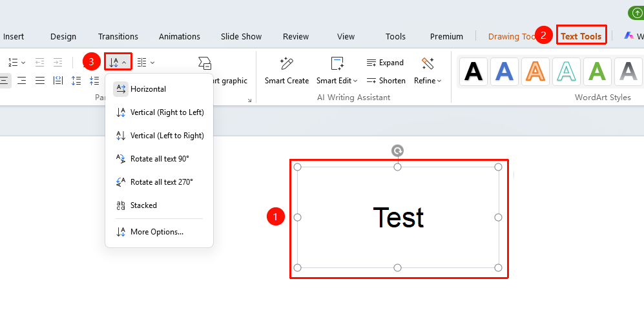Click the paragraph spacing icon beside line spacing
The width and height of the screenshot is (644, 312).
click(94, 81)
